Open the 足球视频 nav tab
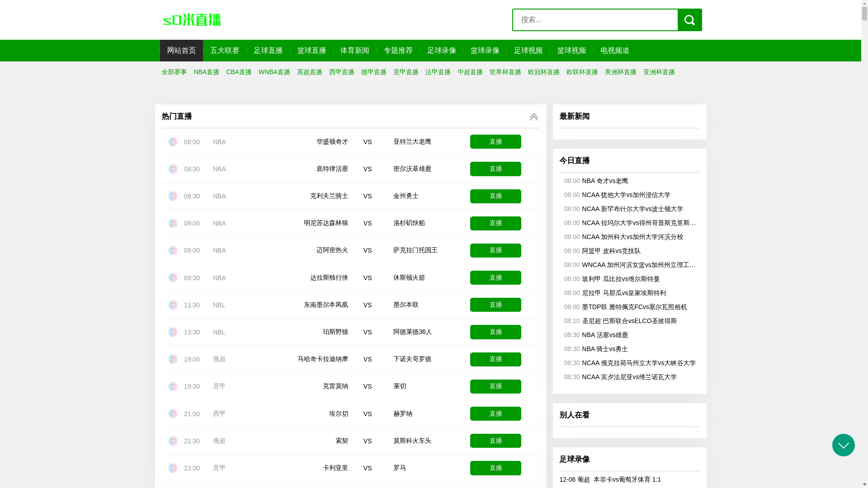This screenshot has height=488, width=868. (x=528, y=51)
